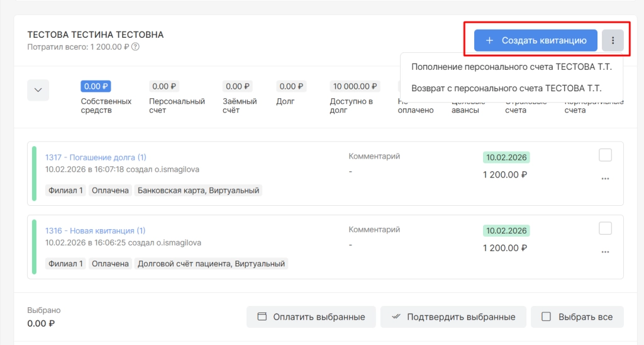644x345 pixels.
Task: Click the 10 000.00 ₽ Доступно в долг value
Action: [x=355, y=86]
